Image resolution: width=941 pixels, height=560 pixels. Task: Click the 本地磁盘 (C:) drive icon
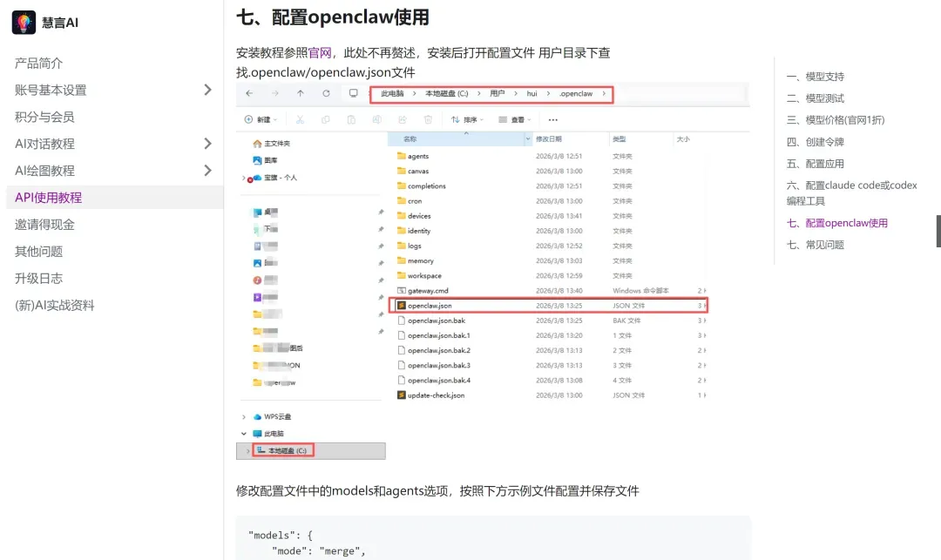click(x=261, y=450)
